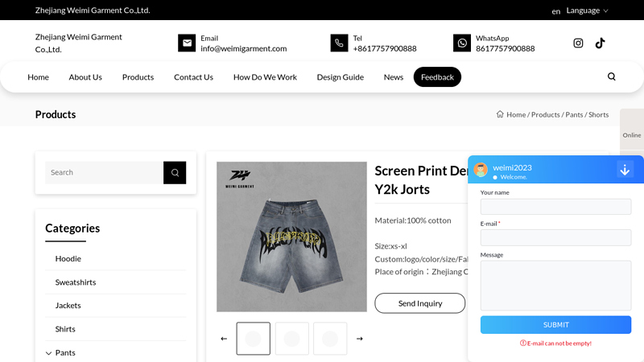The image size is (644, 362).
Task: Focus the Message text area
Action: click(x=555, y=286)
